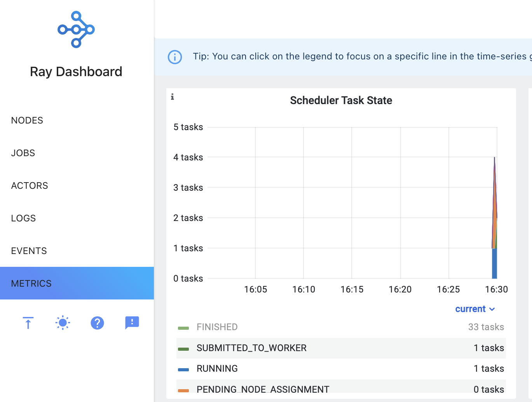Click the PENDING_NODE_ASSIGNMENT orange color swatch
532x402 pixels.
tap(183, 390)
